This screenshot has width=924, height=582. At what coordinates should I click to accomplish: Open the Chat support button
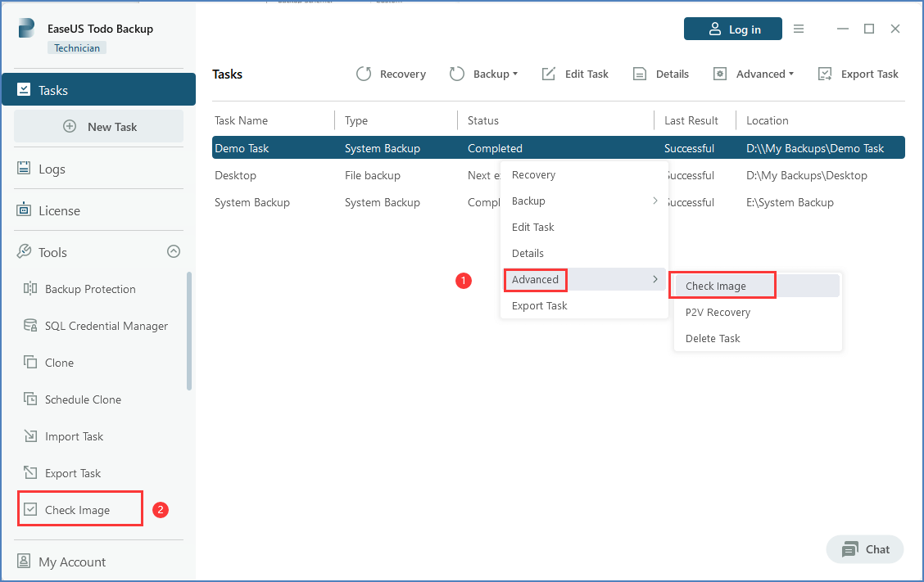pyautogui.click(x=865, y=549)
